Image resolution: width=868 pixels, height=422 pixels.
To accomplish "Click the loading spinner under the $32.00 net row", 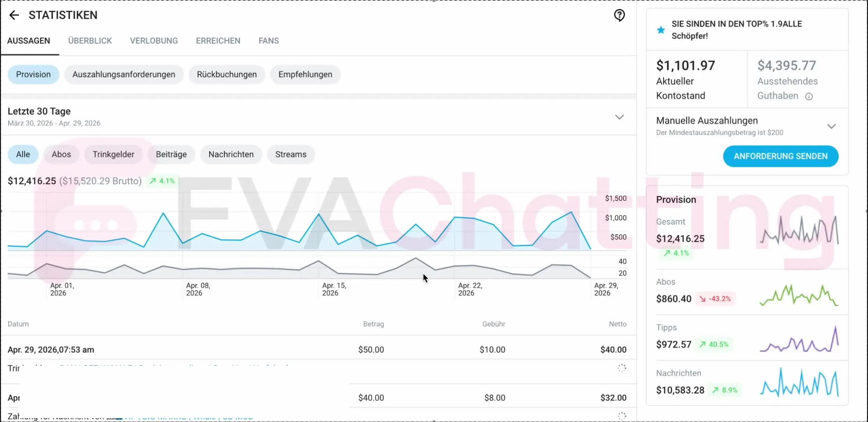I will click(622, 416).
